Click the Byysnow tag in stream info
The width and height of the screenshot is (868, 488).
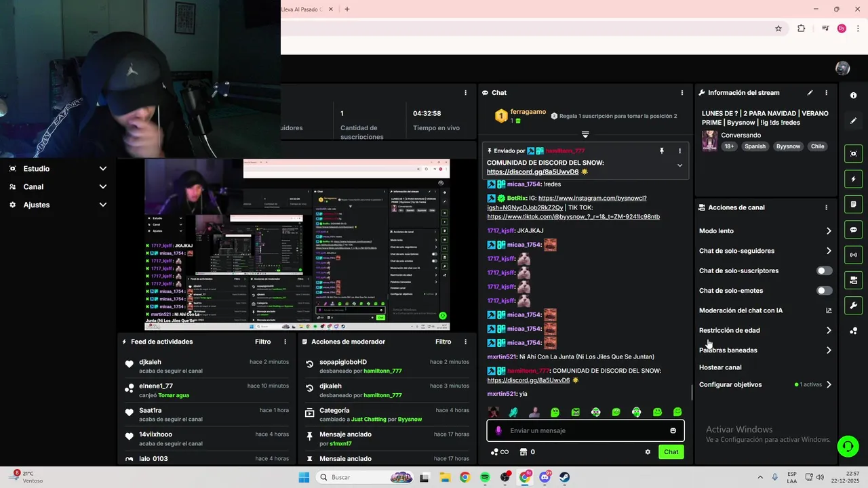pyautogui.click(x=788, y=146)
